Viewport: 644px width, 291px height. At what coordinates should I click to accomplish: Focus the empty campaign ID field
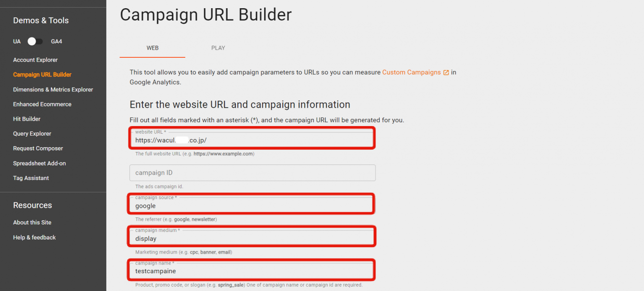click(x=252, y=173)
